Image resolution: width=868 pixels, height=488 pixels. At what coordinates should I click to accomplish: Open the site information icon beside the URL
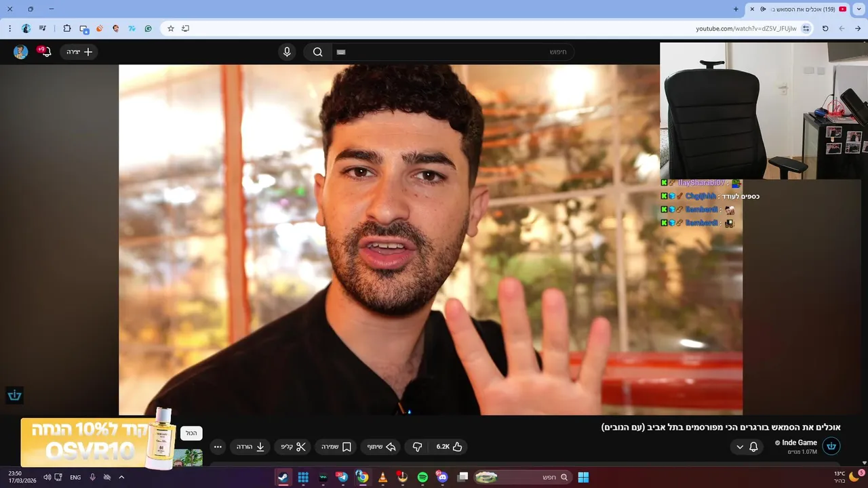click(x=806, y=28)
